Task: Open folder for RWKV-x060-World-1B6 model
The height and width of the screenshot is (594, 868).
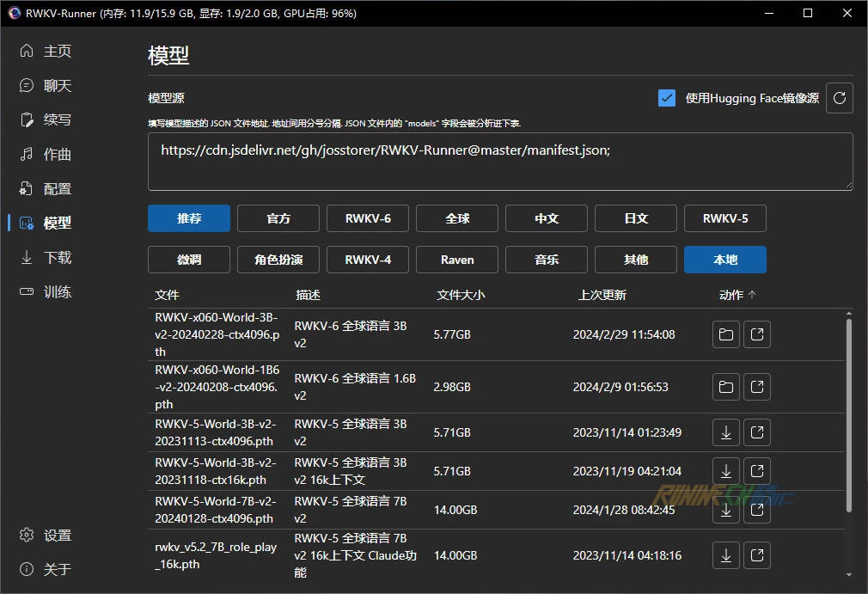Action: 726,388
